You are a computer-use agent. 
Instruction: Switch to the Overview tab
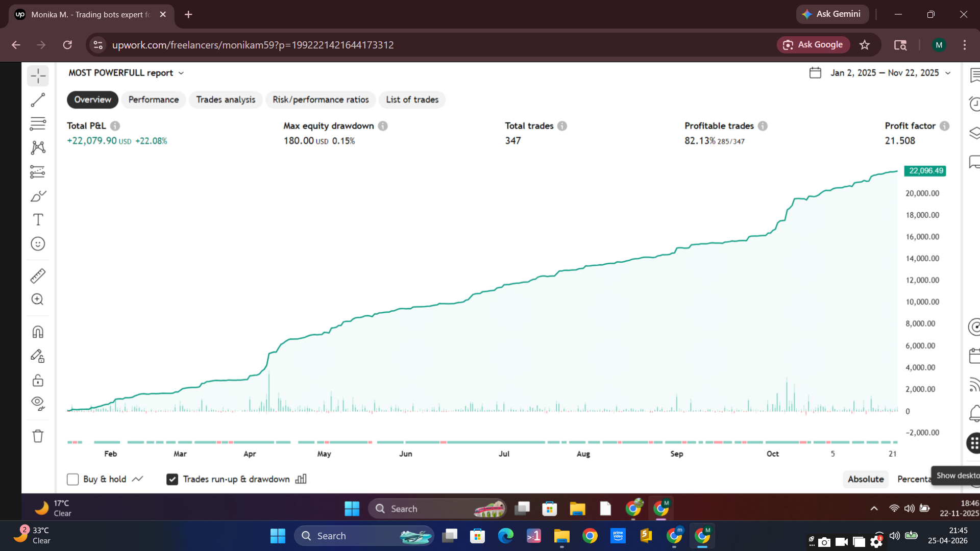92,99
